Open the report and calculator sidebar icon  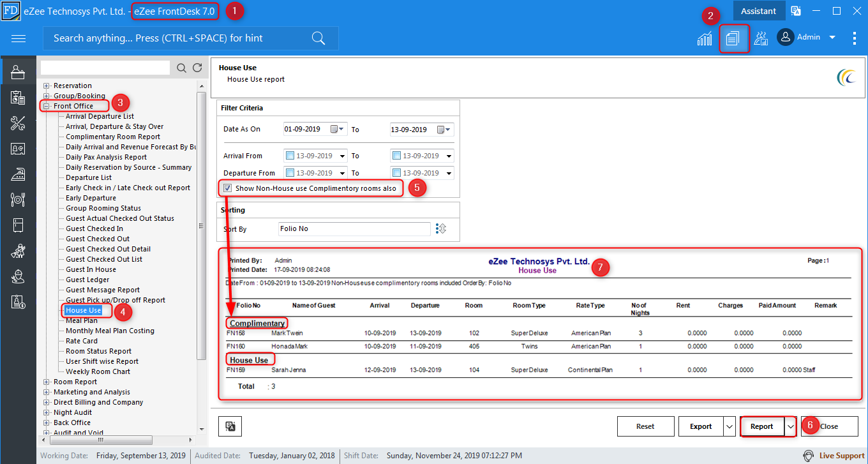[18, 98]
